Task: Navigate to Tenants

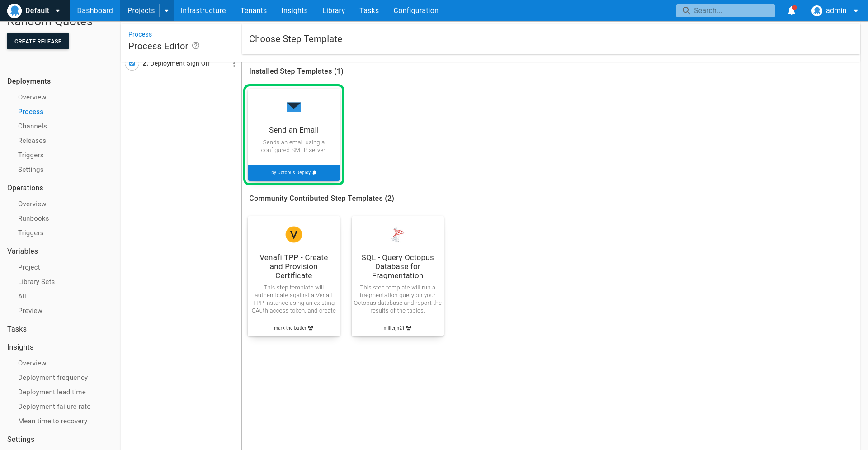Action: (x=254, y=10)
